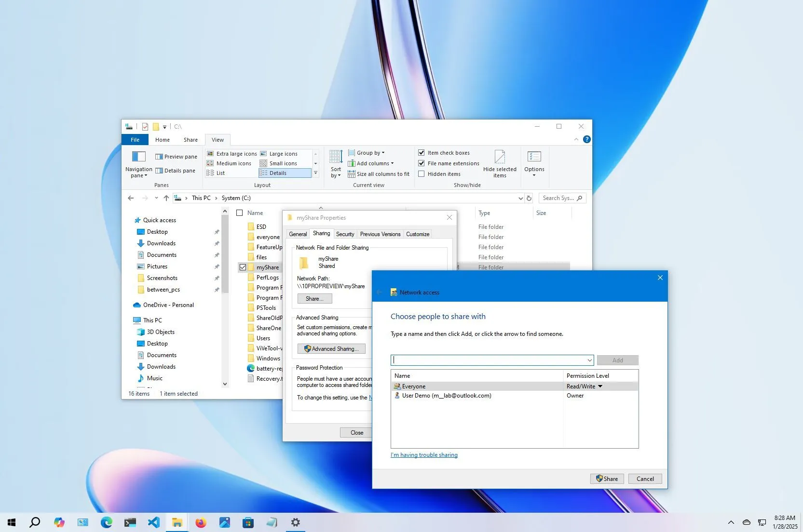This screenshot has height=532, width=803.
Task: Uncheck File name extensions
Action: (x=422, y=163)
